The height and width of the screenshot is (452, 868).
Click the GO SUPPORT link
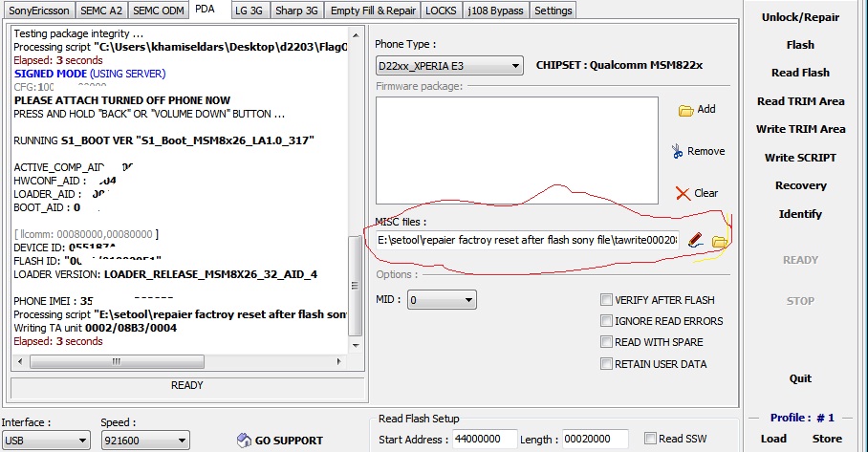(289, 441)
